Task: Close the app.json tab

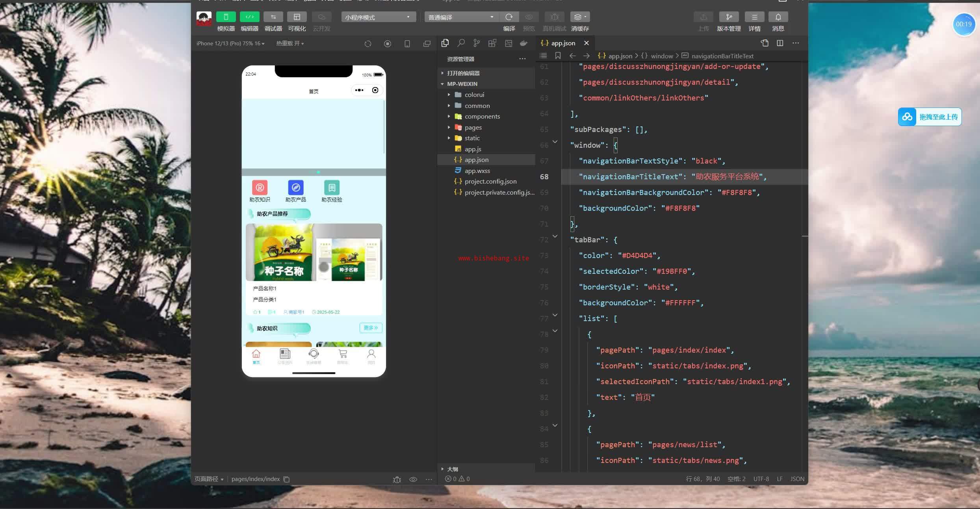Action: (x=587, y=43)
